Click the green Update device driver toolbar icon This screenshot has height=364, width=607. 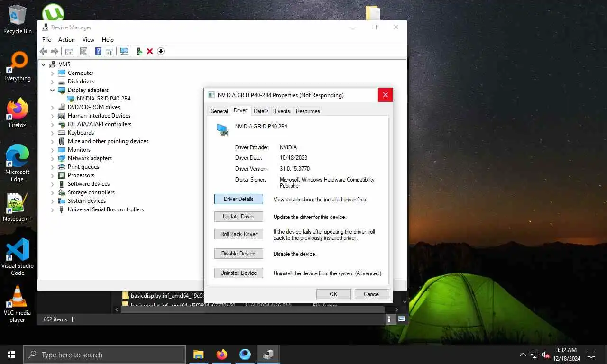click(x=139, y=51)
